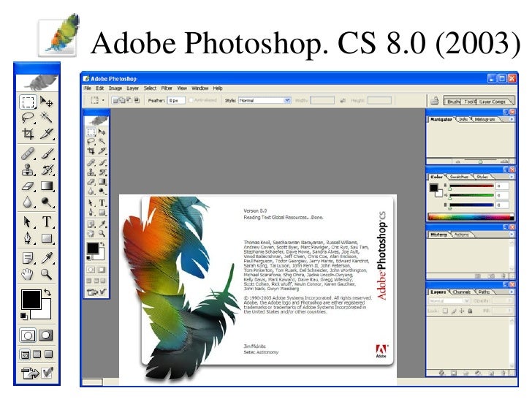Open the Color panel flyout menu arrow
Image resolution: width=532 pixels, height=399 pixels.
click(x=512, y=177)
